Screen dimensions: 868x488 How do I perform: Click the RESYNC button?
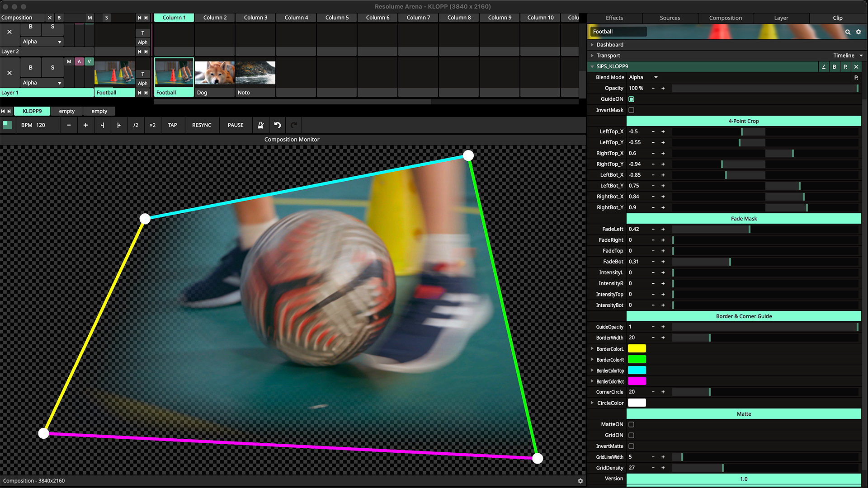coord(202,125)
